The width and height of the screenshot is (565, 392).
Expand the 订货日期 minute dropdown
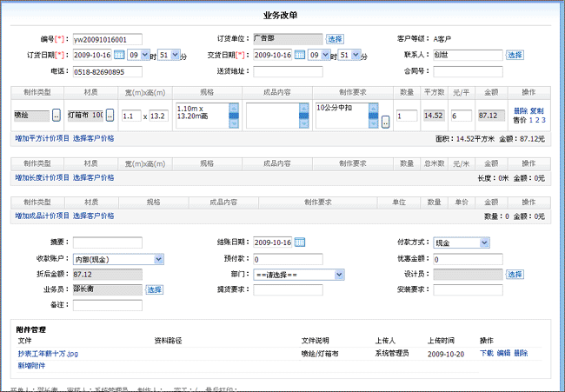click(x=175, y=55)
